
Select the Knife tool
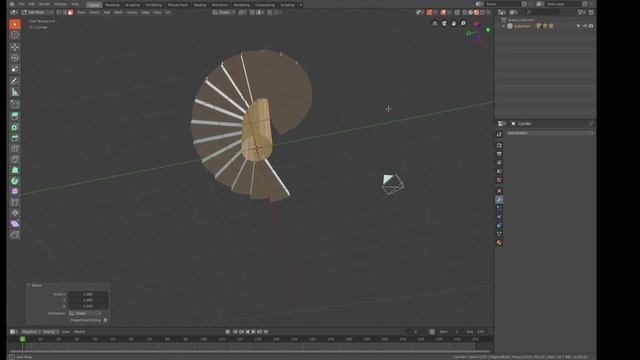(15, 159)
